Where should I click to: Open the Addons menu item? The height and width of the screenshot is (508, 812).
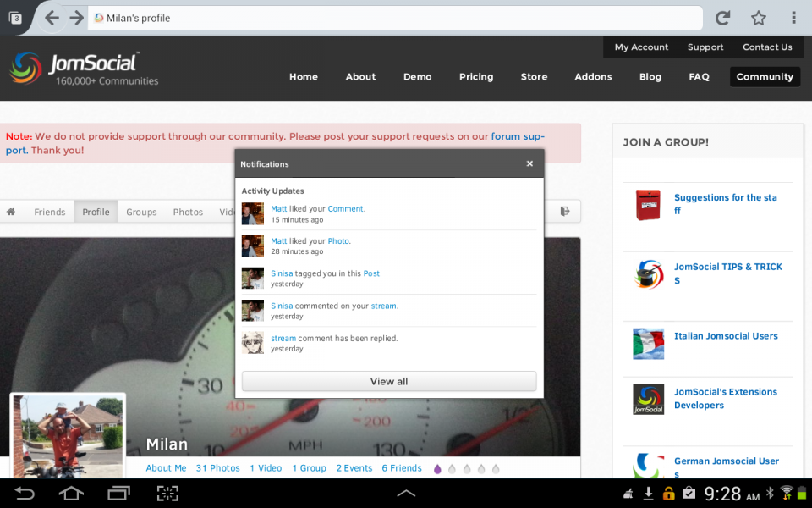tap(593, 77)
